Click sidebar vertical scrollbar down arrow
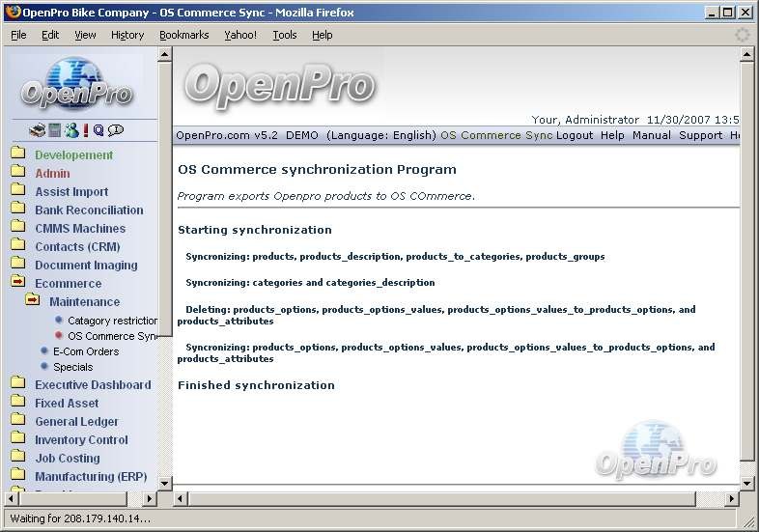This screenshot has height=532, width=759. click(164, 483)
